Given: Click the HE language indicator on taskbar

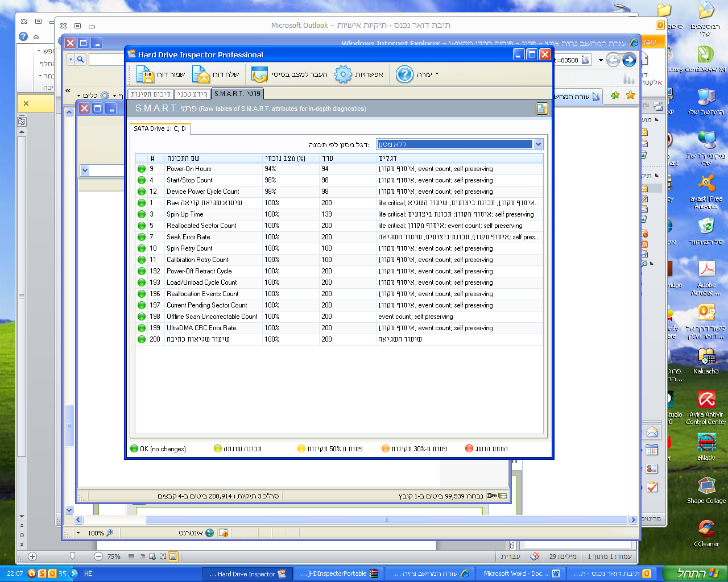Looking at the screenshot, I should (x=88, y=573).
